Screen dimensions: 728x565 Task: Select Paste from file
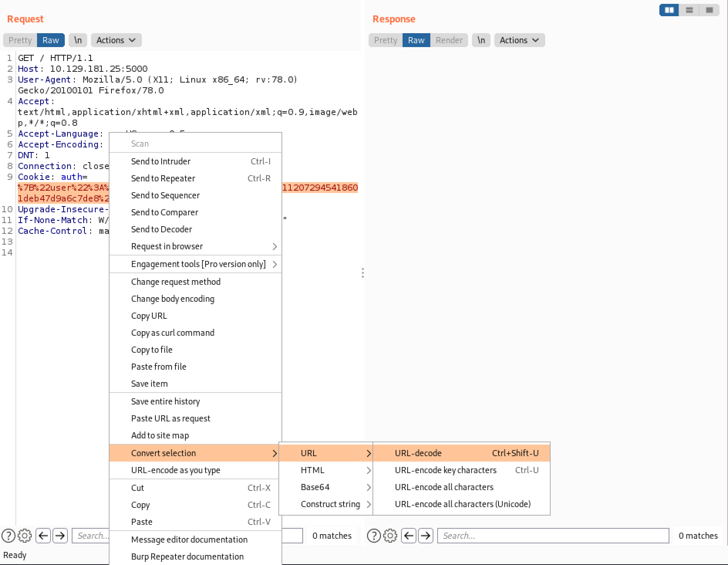pos(195,367)
